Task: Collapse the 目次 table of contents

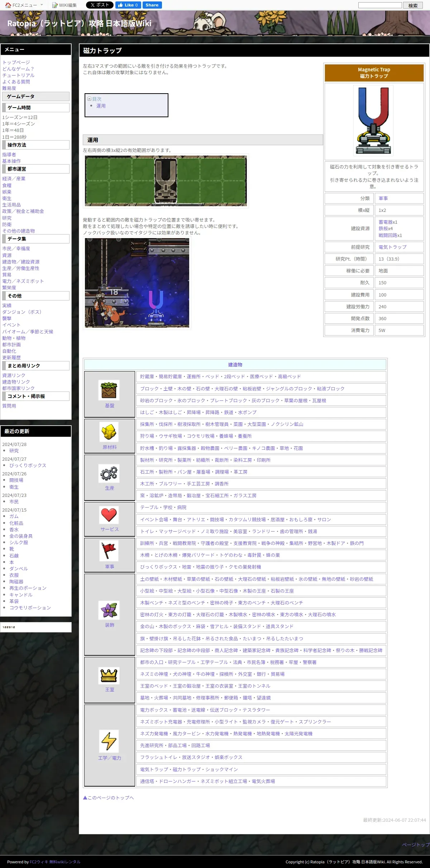Action: 89,99
